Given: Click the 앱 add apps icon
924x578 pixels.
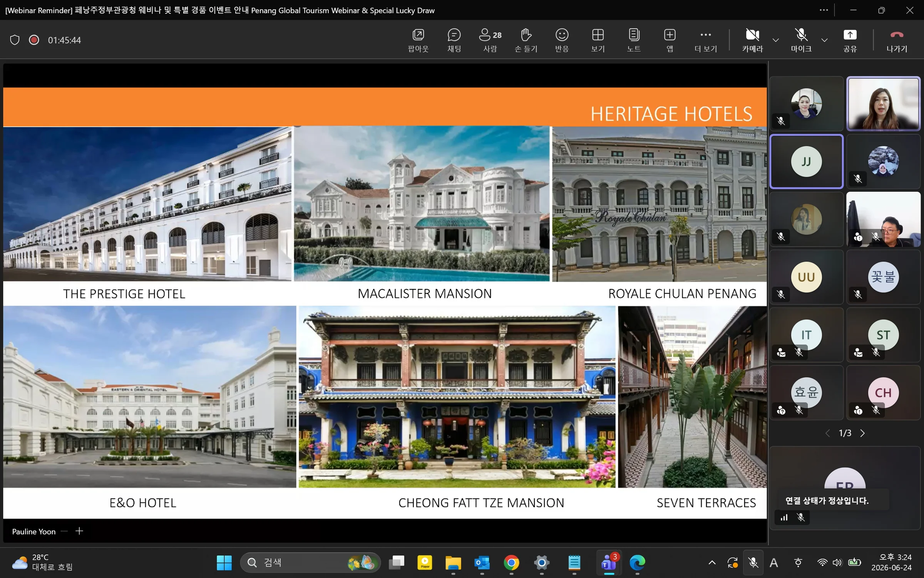Looking at the screenshot, I should (670, 40).
